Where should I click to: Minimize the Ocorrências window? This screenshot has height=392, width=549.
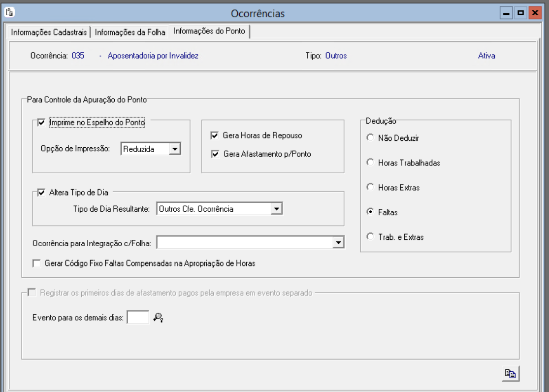[506, 13]
